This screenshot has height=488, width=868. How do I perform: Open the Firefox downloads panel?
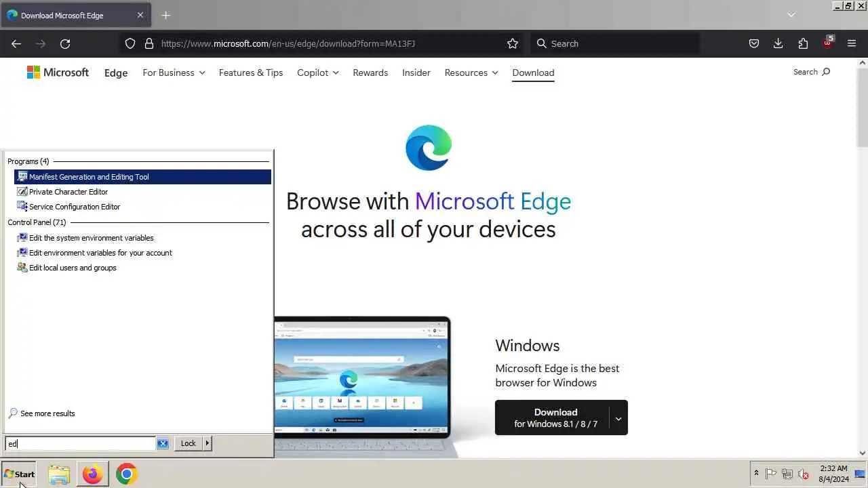(x=778, y=43)
